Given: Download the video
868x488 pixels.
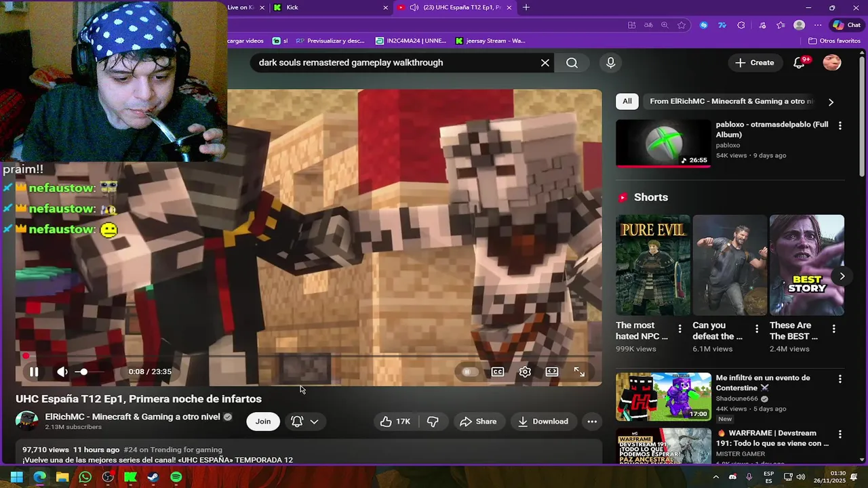Looking at the screenshot, I should [543, 422].
